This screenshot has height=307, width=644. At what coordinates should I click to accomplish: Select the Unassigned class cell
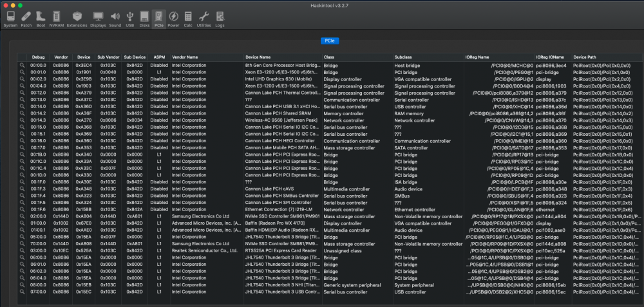pyautogui.click(x=342, y=251)
